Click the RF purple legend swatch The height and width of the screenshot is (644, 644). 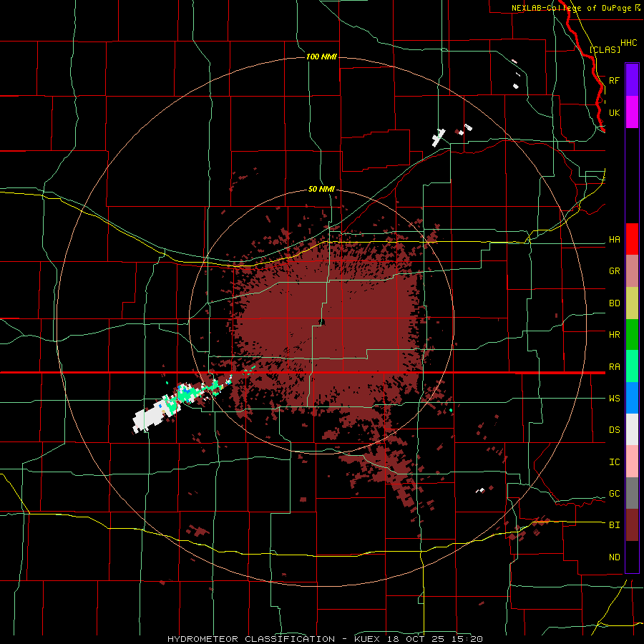[632, 80]
